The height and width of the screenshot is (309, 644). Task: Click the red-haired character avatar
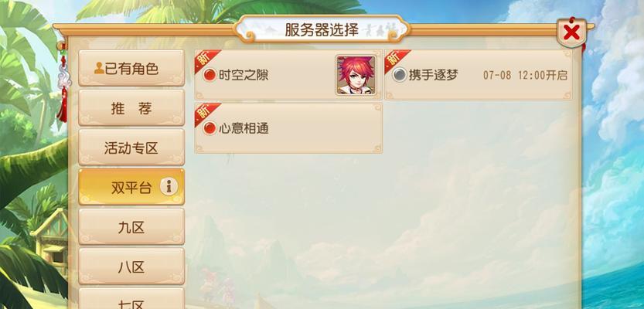(356, 75)
